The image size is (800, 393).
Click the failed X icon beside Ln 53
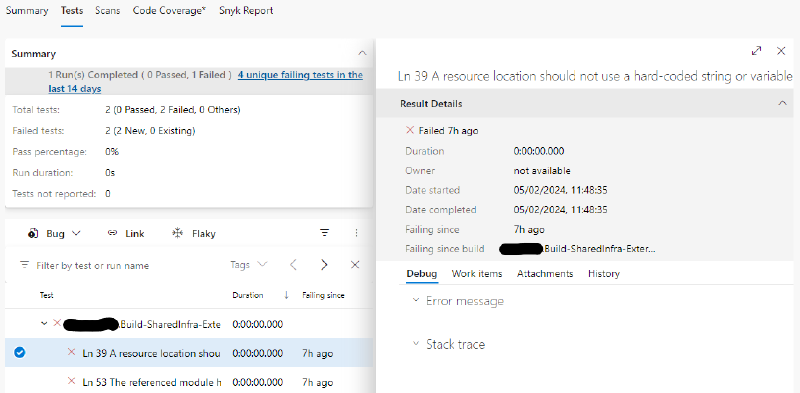pyautogui.click(x=71, y=381)
